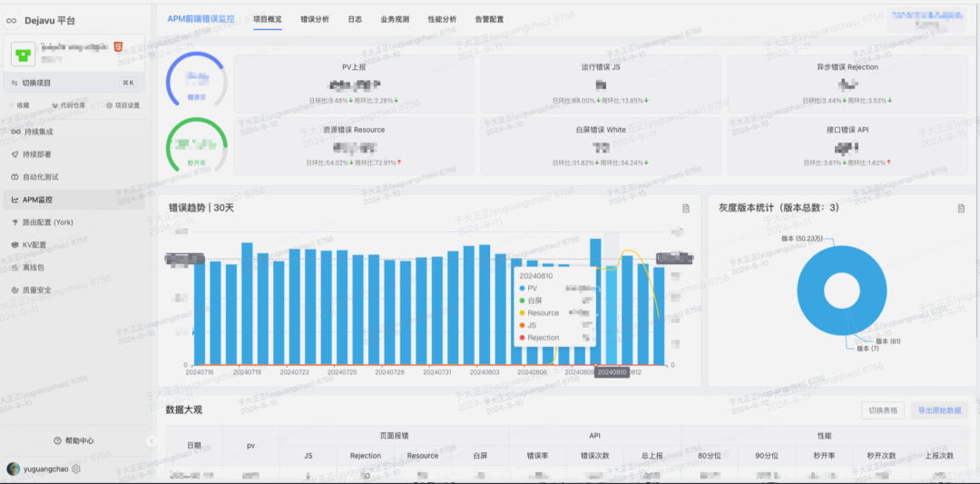Click the 异步错误 Rejection metric card

tap(848, 84)
